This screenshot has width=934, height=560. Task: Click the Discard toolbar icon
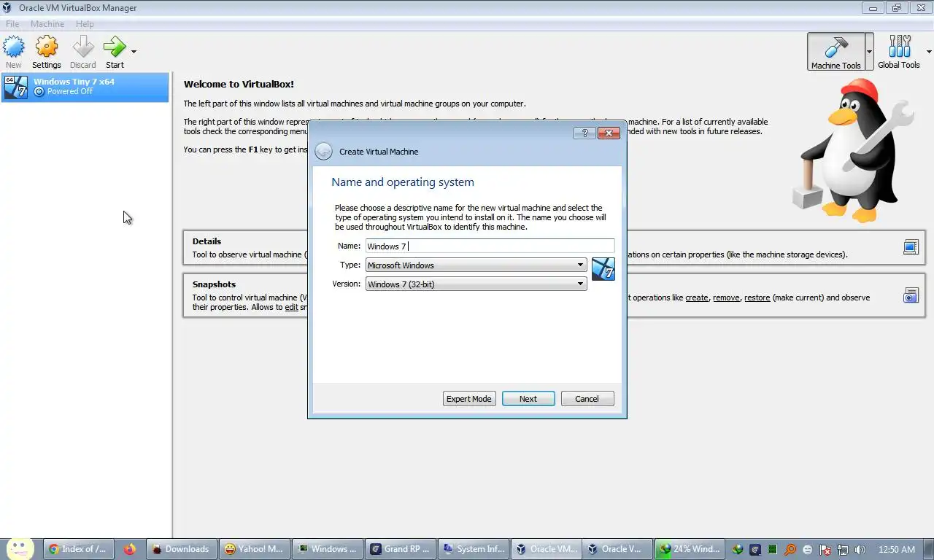[x=82, y=52]
